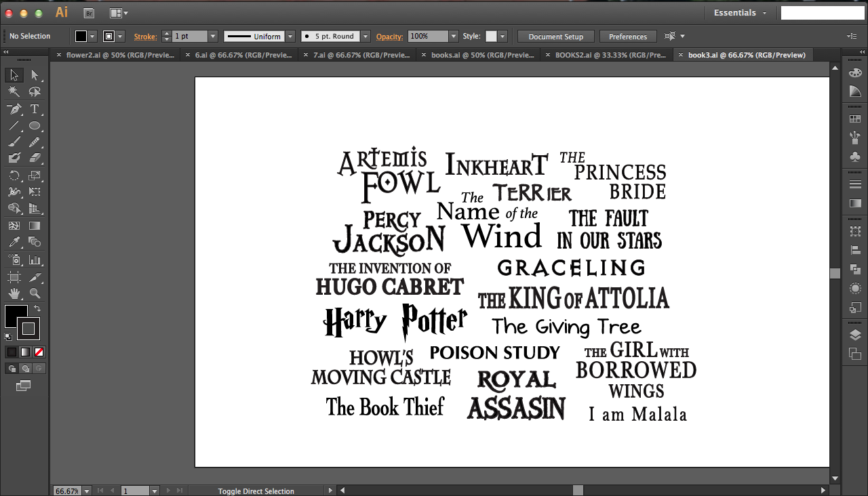Open fill color dropdown in control bar
The width and height of the screenshot is (868, 496).
click(x=92, y=37)
